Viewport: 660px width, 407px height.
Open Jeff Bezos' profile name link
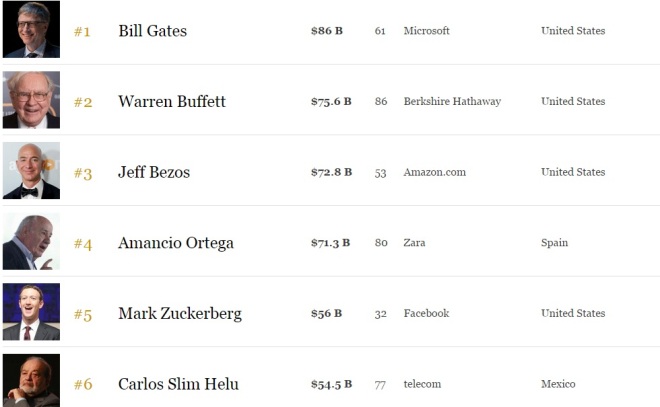(154, 172)
